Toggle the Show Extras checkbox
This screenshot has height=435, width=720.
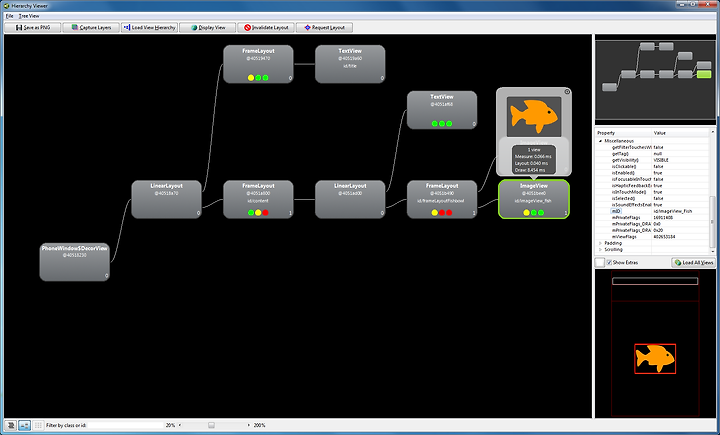(609, 263)
